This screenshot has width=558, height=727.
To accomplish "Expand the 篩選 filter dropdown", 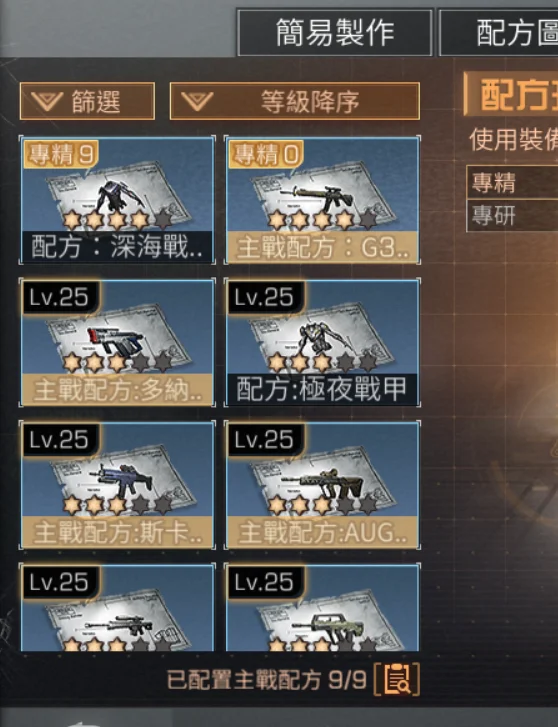I will tap(87, 101).
